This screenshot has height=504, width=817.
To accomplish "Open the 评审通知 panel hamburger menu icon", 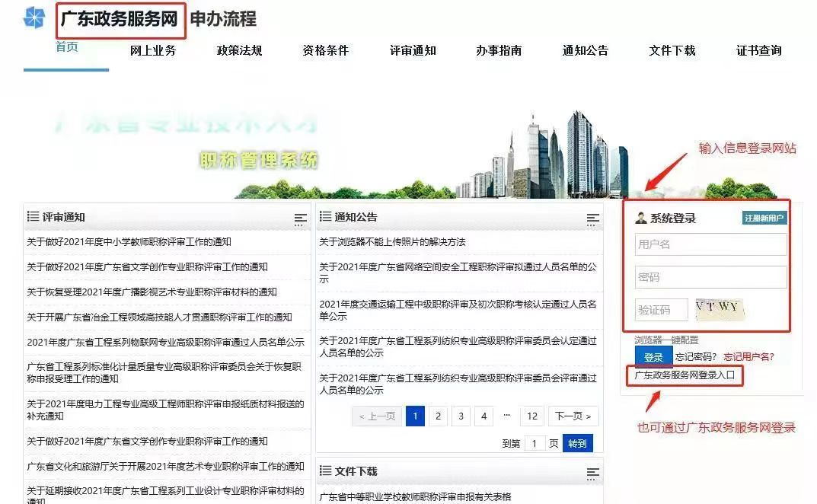I will 300,219.
